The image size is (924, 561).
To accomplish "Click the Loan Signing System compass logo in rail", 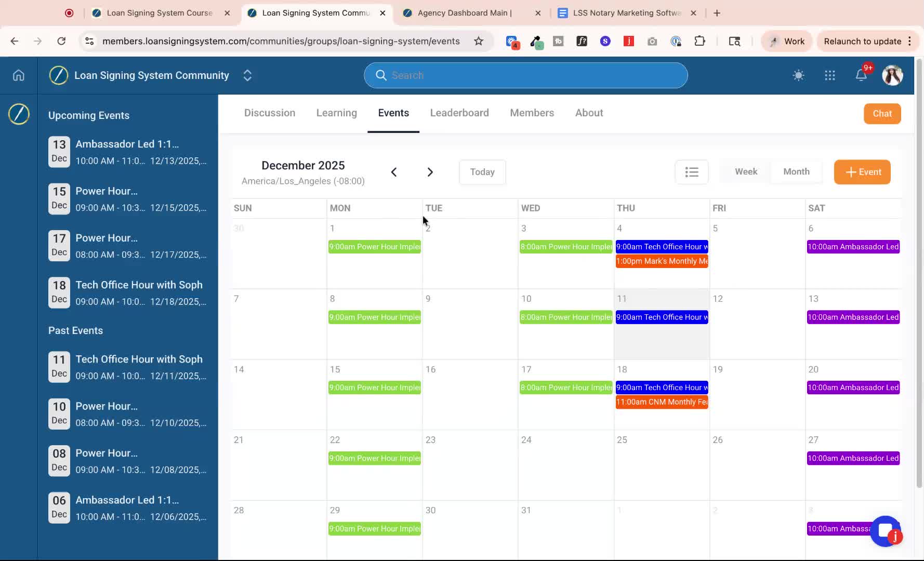I will pos(19,114).
